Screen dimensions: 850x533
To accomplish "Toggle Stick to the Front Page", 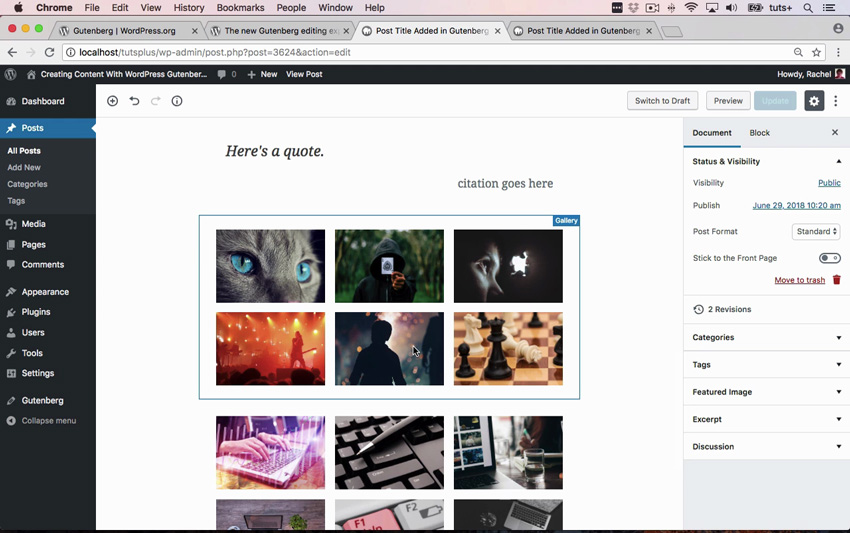I will [x=829, y=258].
